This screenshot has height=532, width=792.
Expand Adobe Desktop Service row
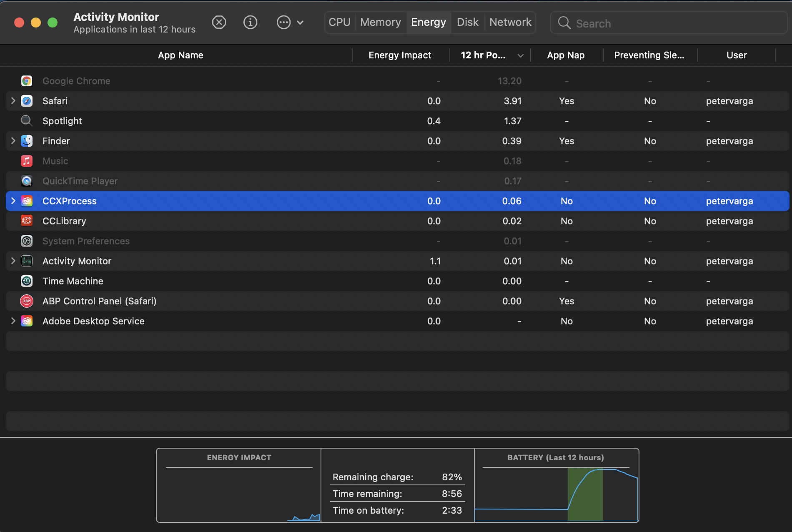13,321
